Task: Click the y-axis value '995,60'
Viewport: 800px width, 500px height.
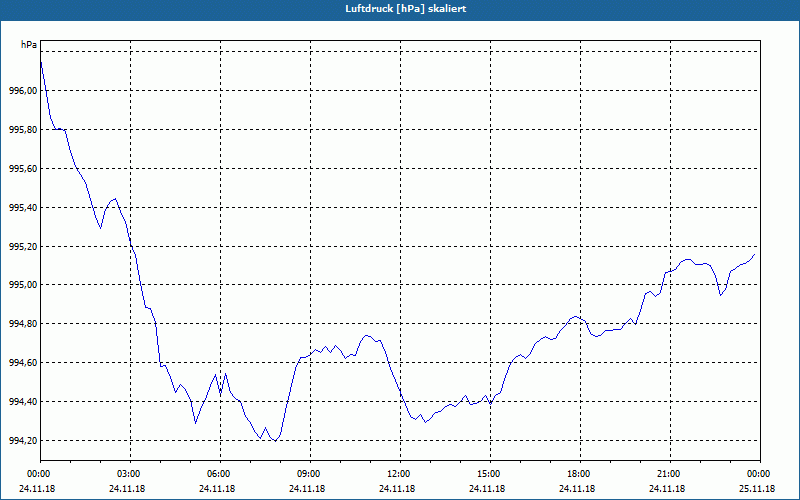Action: tap(23, 168)
